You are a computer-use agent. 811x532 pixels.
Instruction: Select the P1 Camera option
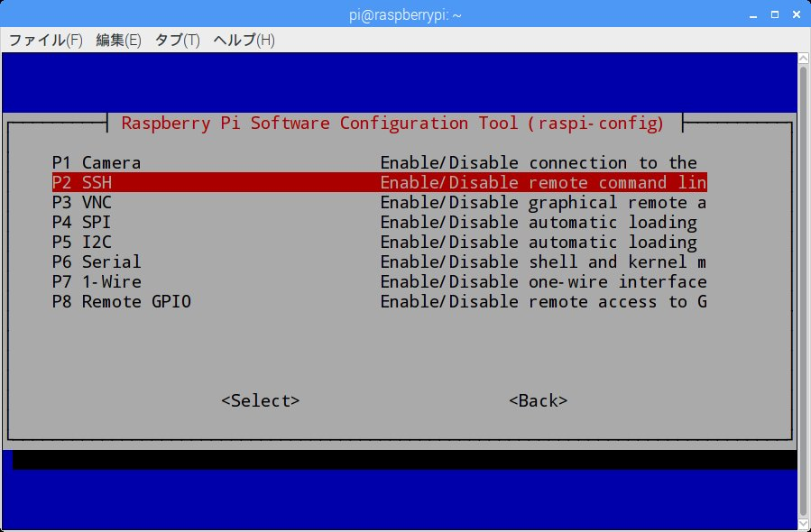click(x=379, y=163)
